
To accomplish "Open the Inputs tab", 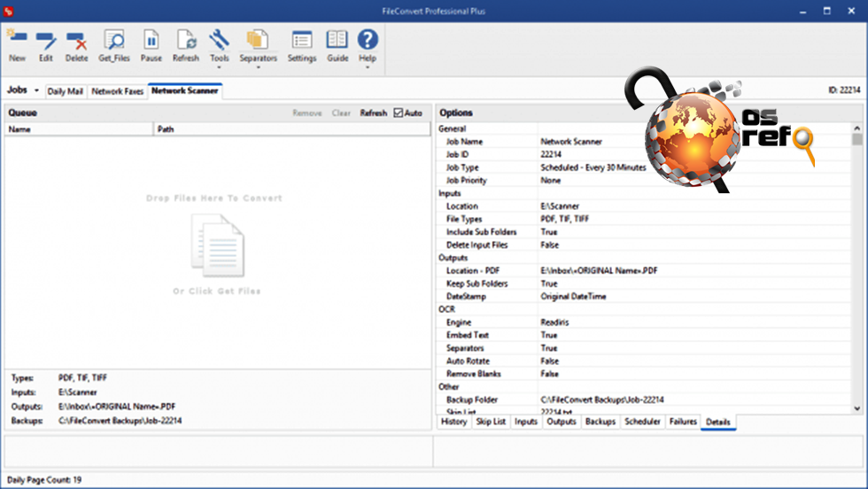I will [x=526, y=422].
